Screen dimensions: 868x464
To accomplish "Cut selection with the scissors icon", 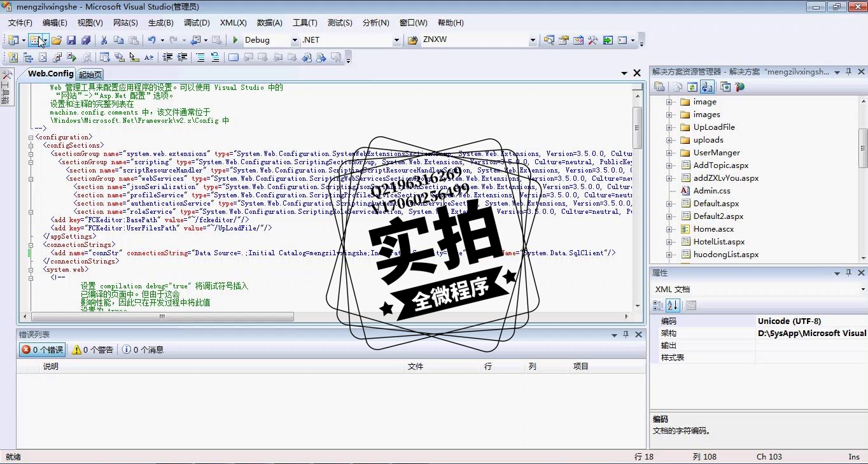I will 104,40.
